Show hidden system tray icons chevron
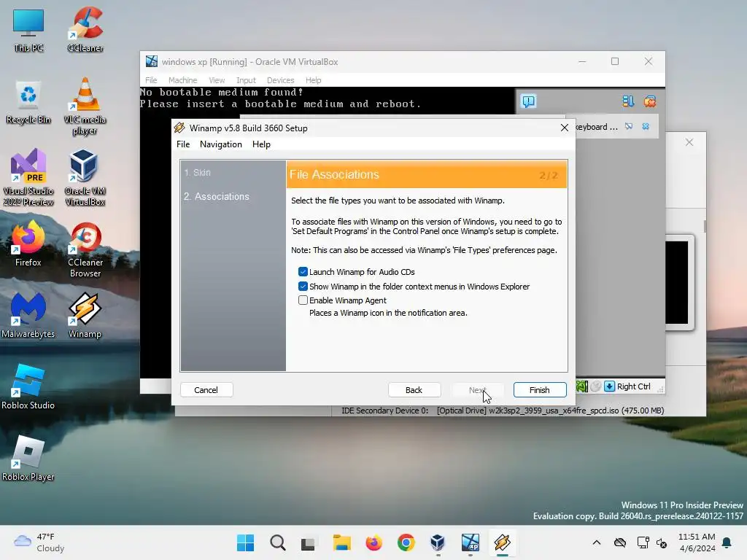The image size is (747, 560). pos(597,542)
